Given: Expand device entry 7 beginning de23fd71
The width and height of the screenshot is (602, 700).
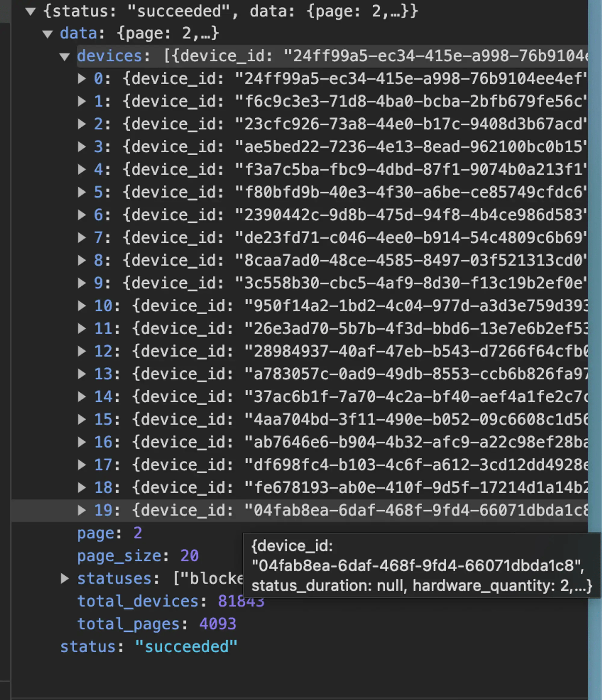Looking at the screenshot, I should click(x=82, y=238).
